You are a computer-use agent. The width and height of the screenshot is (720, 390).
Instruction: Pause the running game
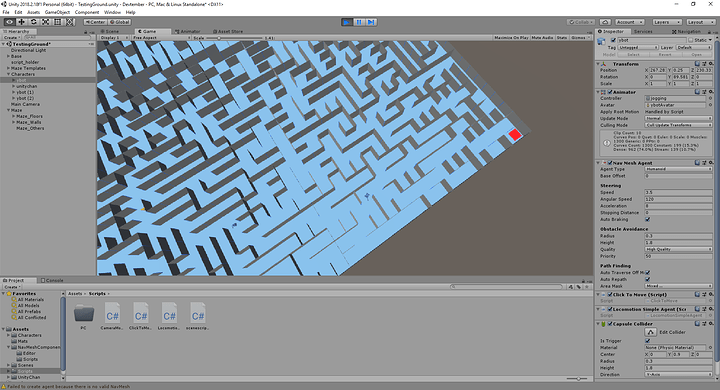click(359, 22)
